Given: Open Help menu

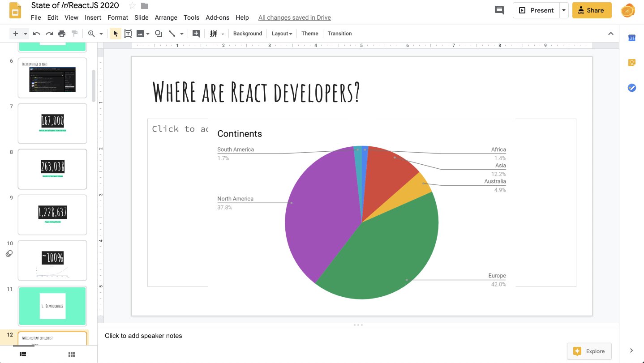Looking at the screenshot, I should [242, 17].
